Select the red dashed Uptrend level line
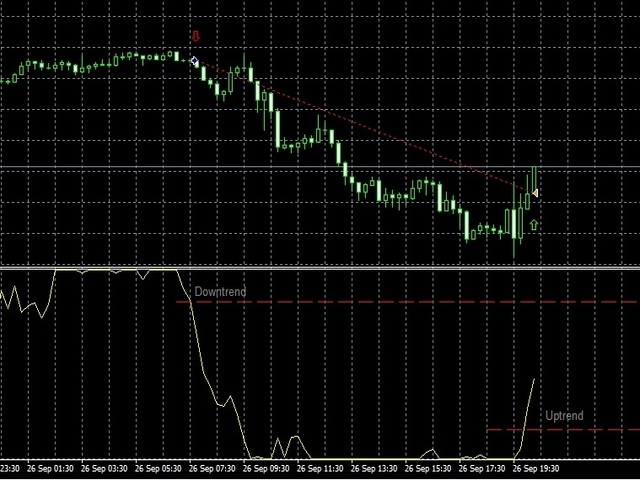640x480 pixels. click(x=563, y=429)
